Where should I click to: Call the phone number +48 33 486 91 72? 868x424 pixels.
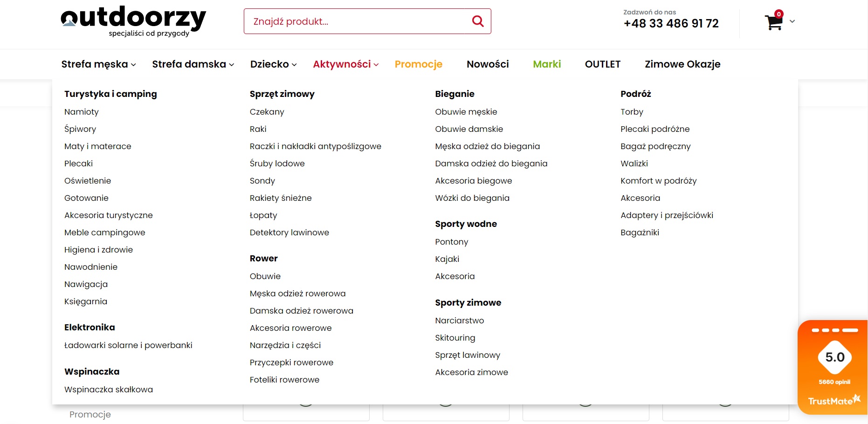point(671,23)
